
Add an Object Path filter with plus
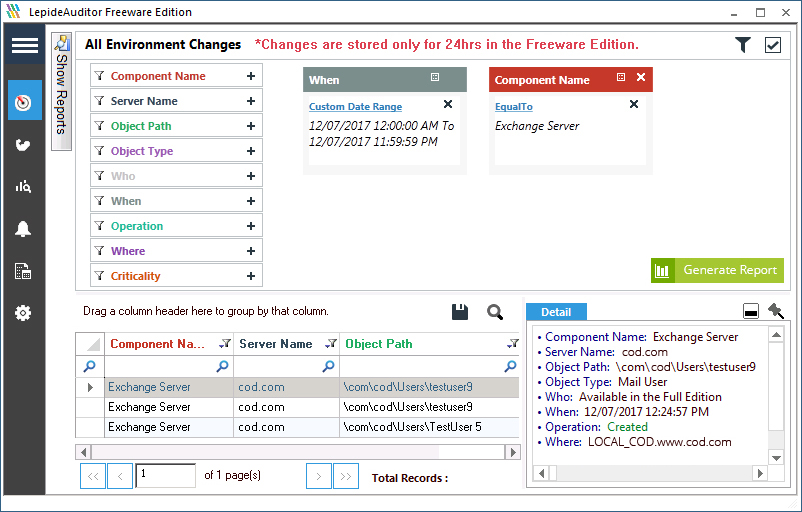tap(251, 126)
